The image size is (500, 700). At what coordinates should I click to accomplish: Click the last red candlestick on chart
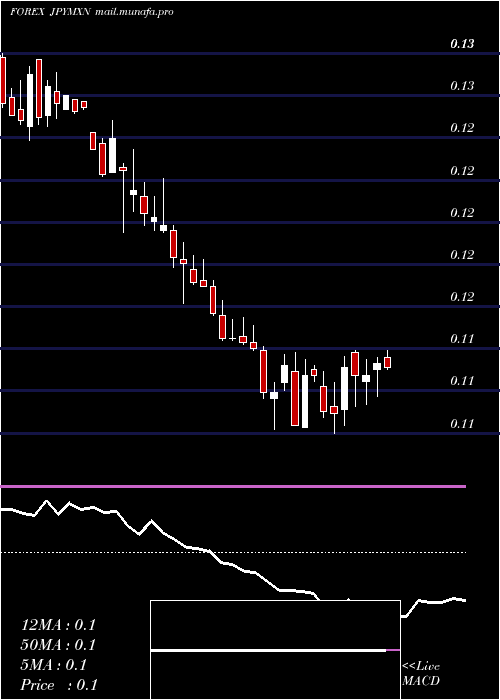pyautogui.click(x=388, y=362)
